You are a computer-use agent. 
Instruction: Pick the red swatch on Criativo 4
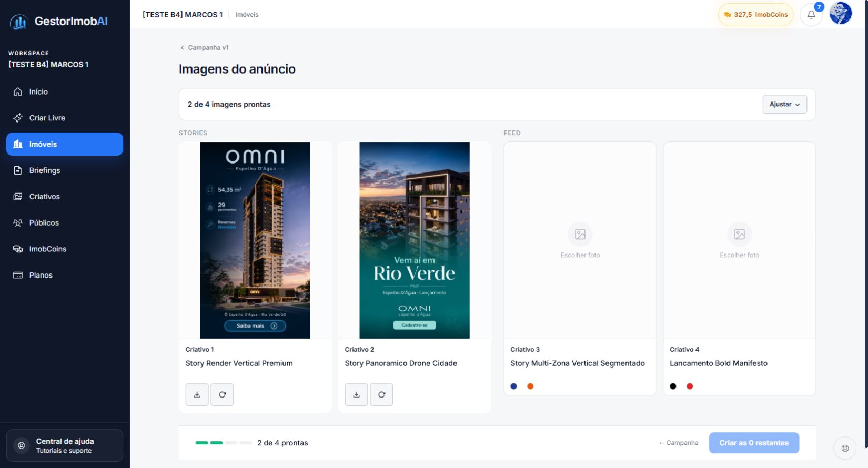(690, 386)
